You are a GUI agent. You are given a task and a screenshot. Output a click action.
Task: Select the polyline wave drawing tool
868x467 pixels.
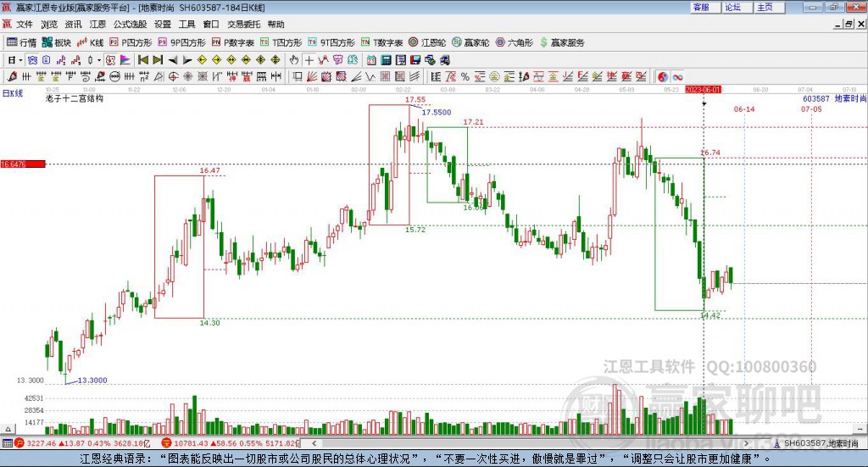click(x=323, y=60)
